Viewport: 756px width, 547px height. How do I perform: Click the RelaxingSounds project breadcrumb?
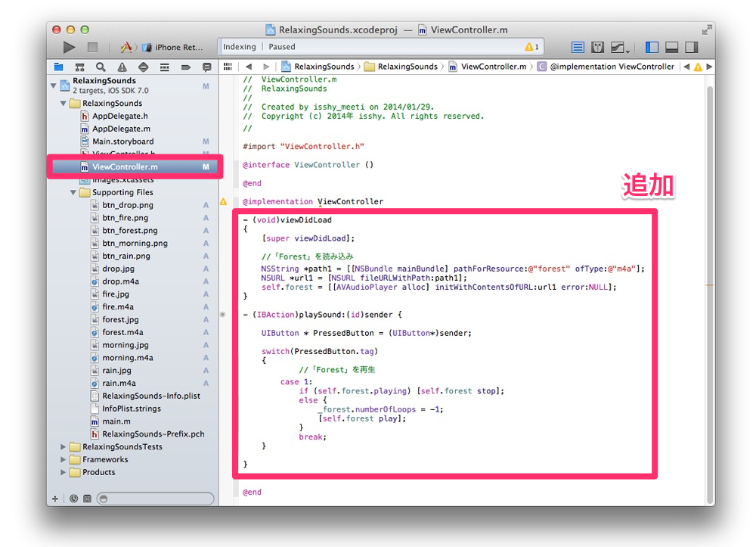pos(318,67)
